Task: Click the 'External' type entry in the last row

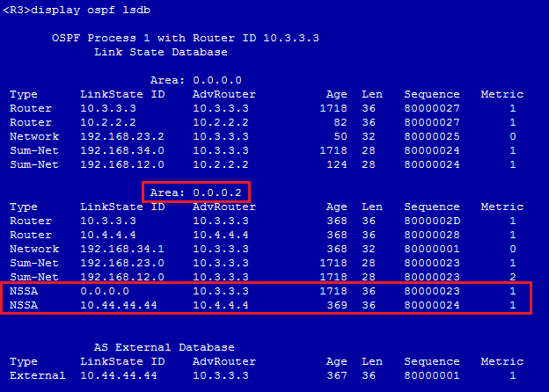Action: [x=37, y=375]
